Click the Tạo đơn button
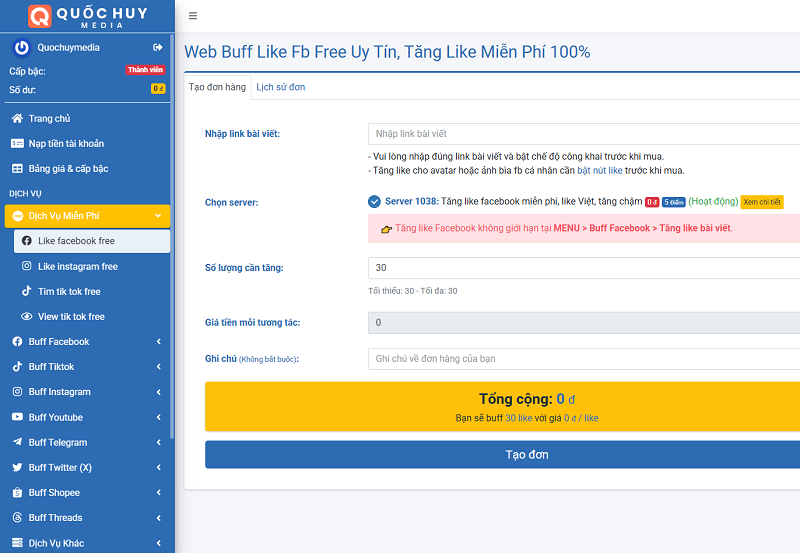Image resolution: width=800 pixels, height=553 pixels. 503,455
